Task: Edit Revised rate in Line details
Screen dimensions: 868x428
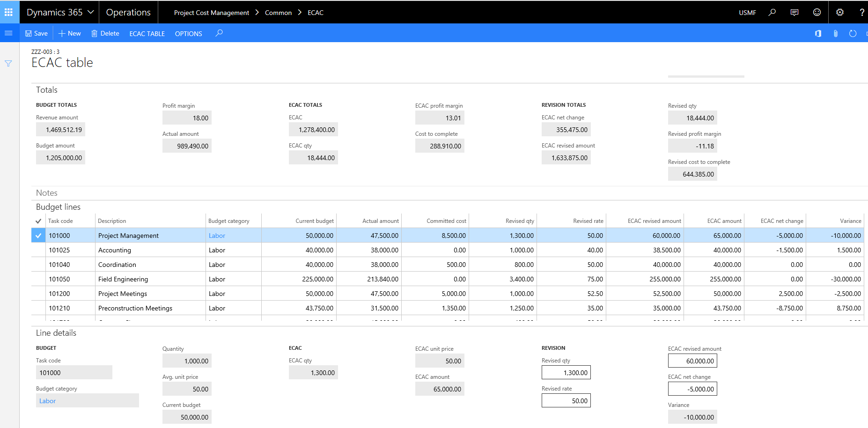Action: (566, 401)
